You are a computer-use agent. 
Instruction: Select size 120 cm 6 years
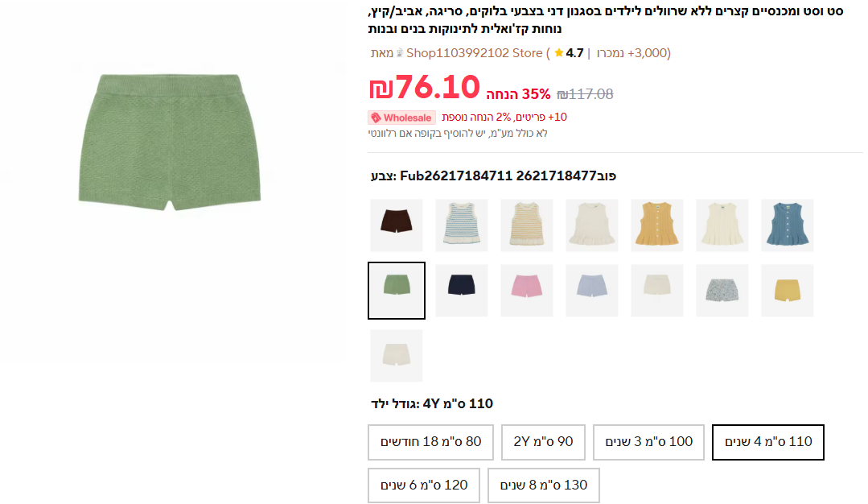pyautogui.click(x=424, y=485)
